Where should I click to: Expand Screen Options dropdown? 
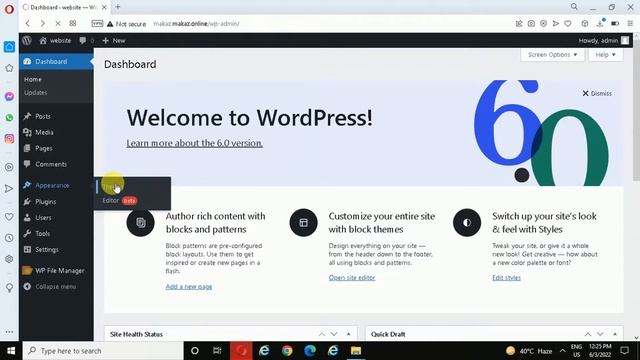coord(552,55)
